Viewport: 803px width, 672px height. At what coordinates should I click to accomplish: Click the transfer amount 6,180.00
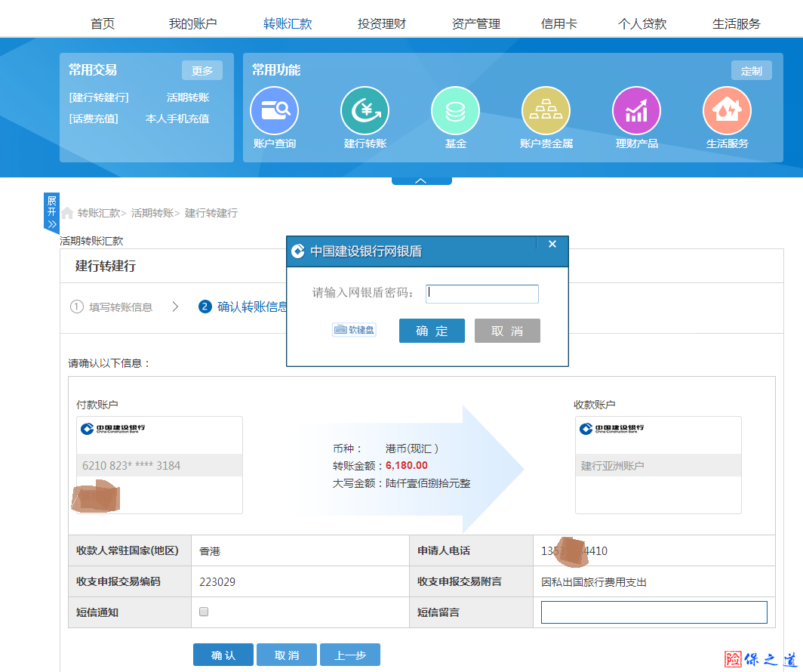(x=407, y=465)
